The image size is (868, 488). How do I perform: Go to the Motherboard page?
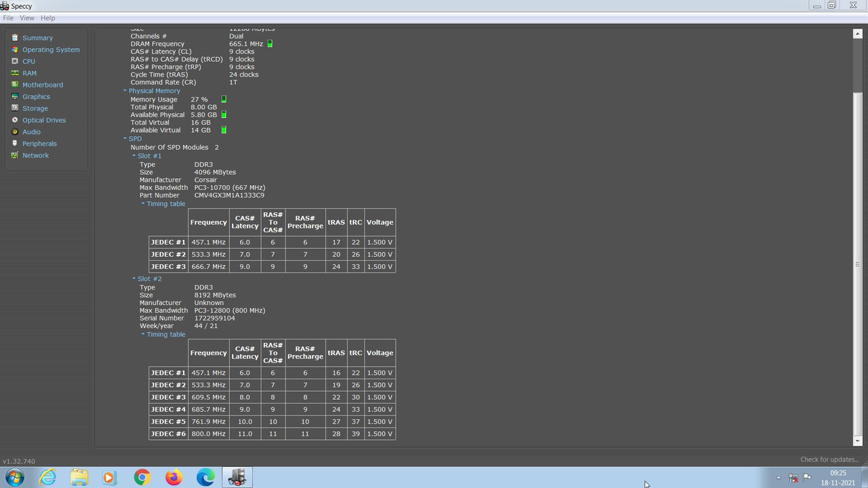43,85
